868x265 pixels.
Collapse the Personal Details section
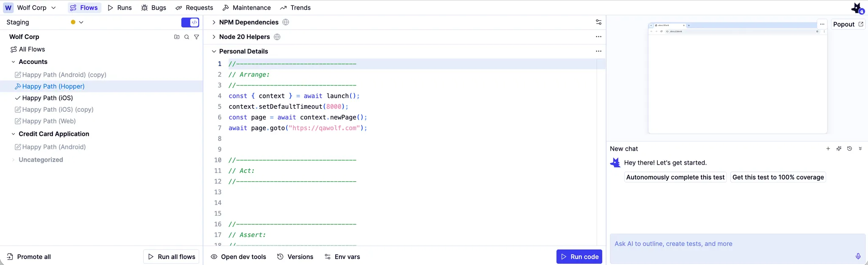[x=214, y=51]
